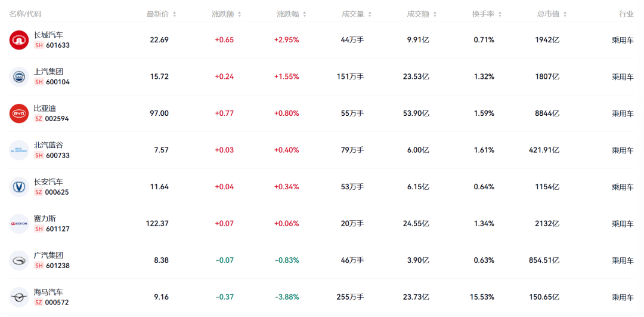Click stock code 000572 under 海马汽车
The height and width of the screenshot is (317, 644).
click(x=57, y=303)
